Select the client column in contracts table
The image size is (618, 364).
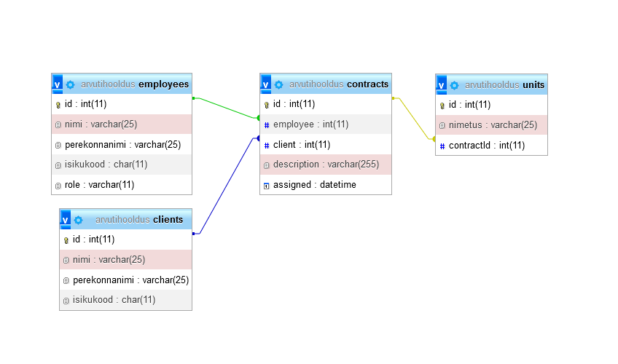(x=302, y=145)
